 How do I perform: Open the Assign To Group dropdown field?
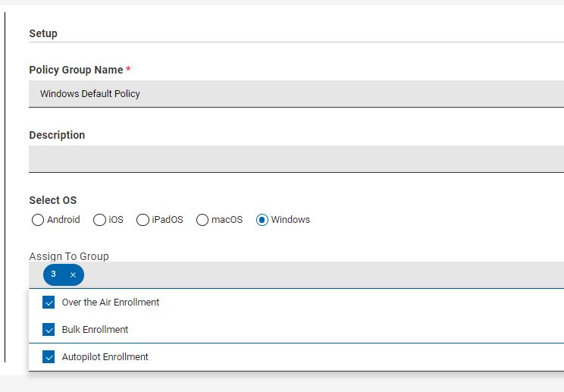[296, 274]
